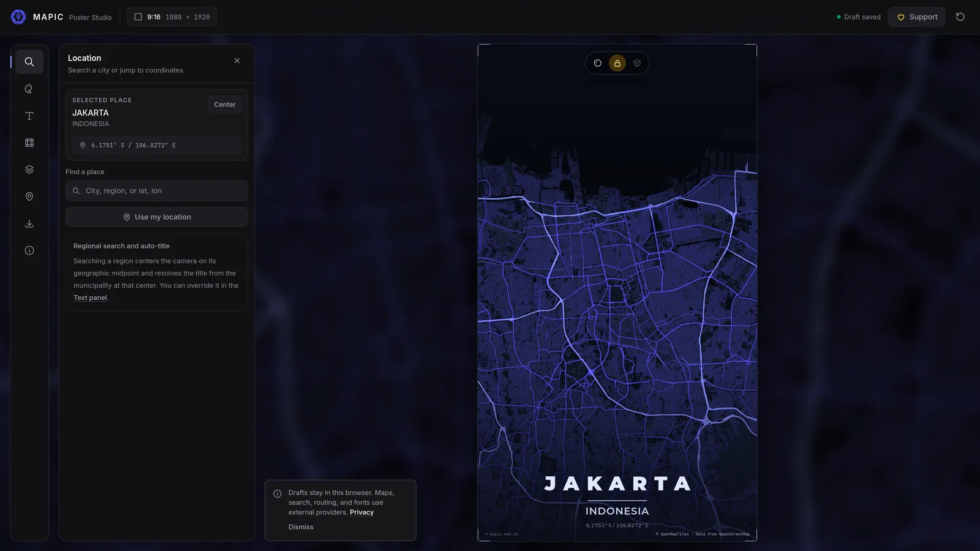This screenshot has width=980, height=551.
Task: Close the Location panel
Action: point(237,61)
